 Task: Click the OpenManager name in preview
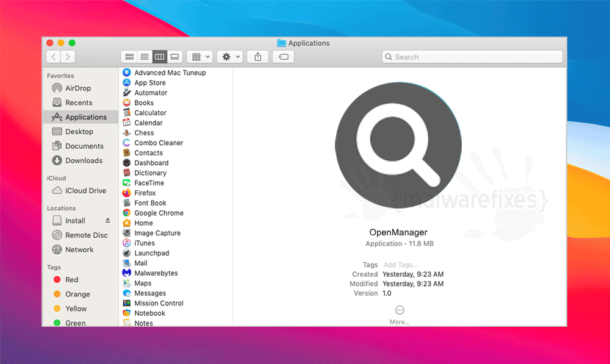click(398, 232)
